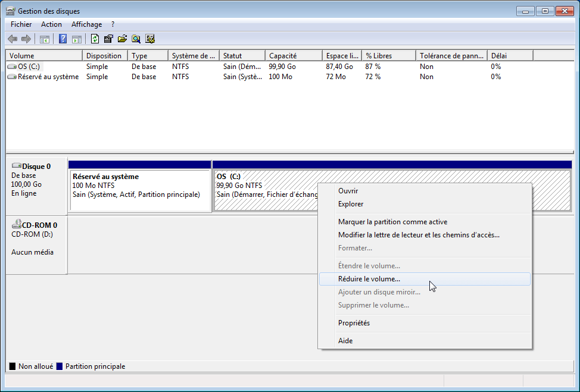Click the 87 % free percentage cell
Screen dimensions: 580x392
[373, 67]
